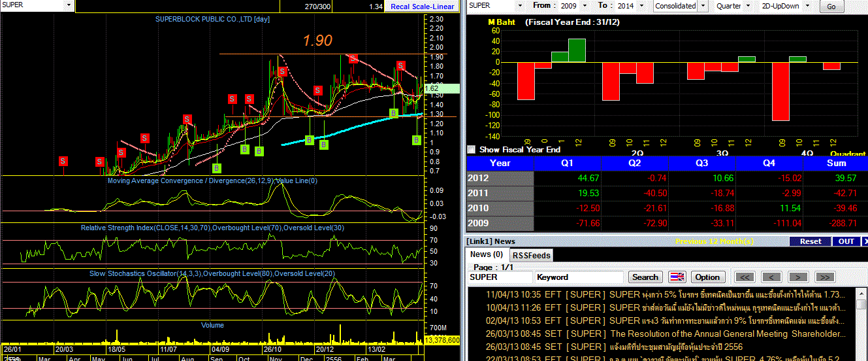Click the Go button
868x361 pixels.
[x=831, y=7]
